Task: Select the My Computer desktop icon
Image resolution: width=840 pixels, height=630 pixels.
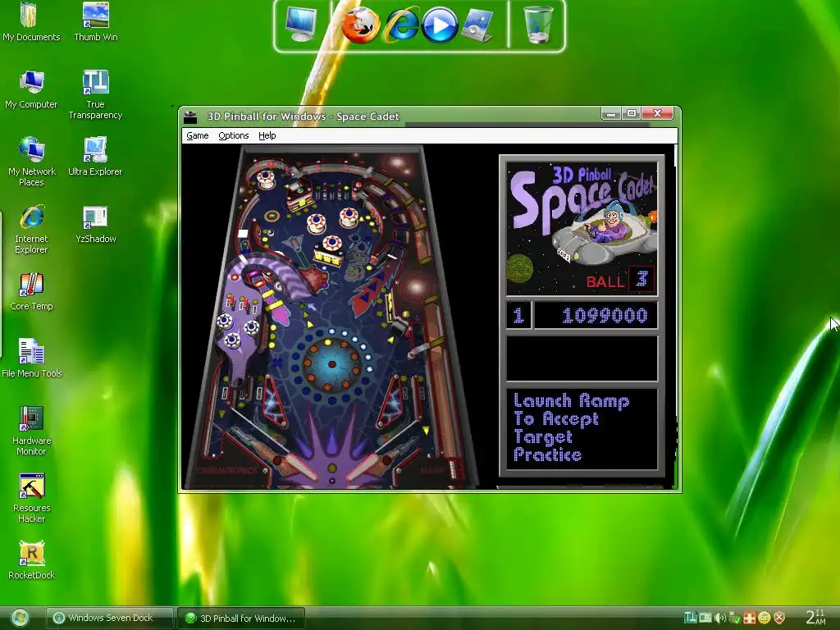Action: click(31, 90)
